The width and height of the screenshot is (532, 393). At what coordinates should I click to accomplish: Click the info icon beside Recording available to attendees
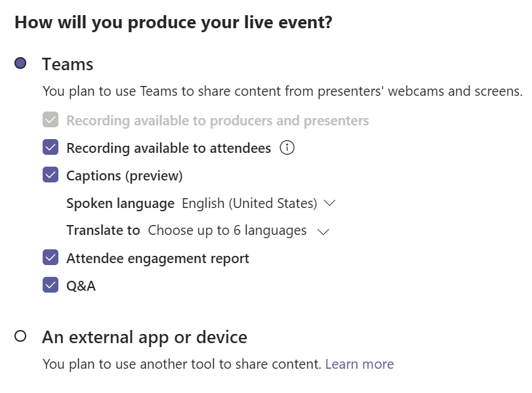point(287,148)
